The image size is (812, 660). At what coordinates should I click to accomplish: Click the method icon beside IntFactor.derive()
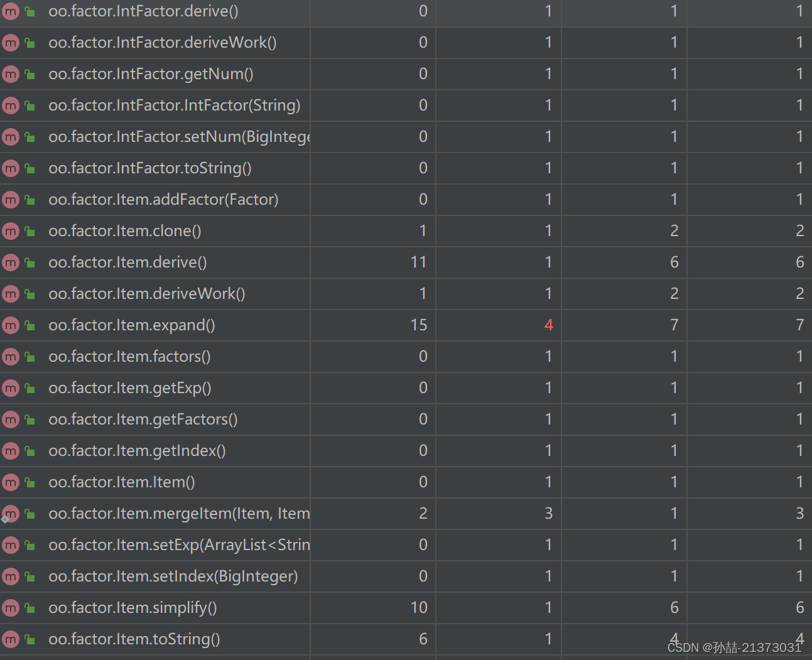[x=11, y=11]
